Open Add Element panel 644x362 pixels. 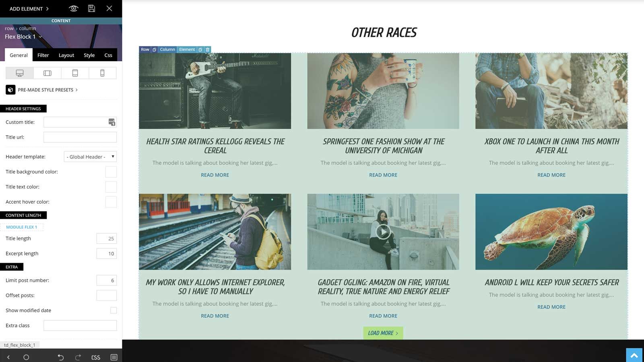point(29,8)
